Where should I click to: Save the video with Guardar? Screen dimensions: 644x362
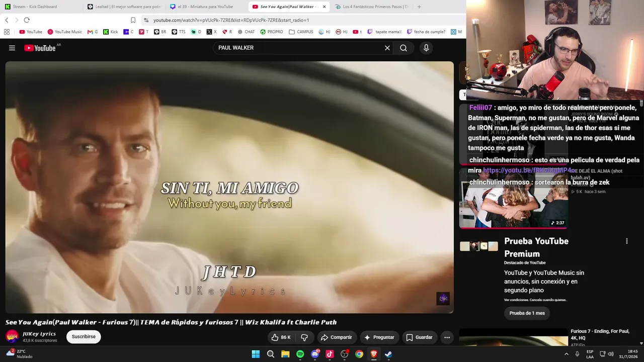pos(419,337)
